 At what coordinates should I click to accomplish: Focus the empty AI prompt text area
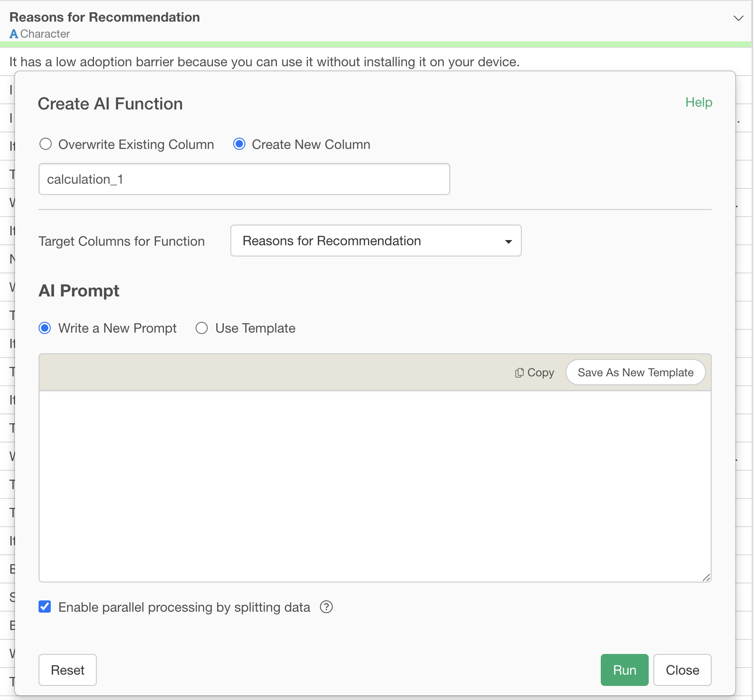[x=375, y=486]
